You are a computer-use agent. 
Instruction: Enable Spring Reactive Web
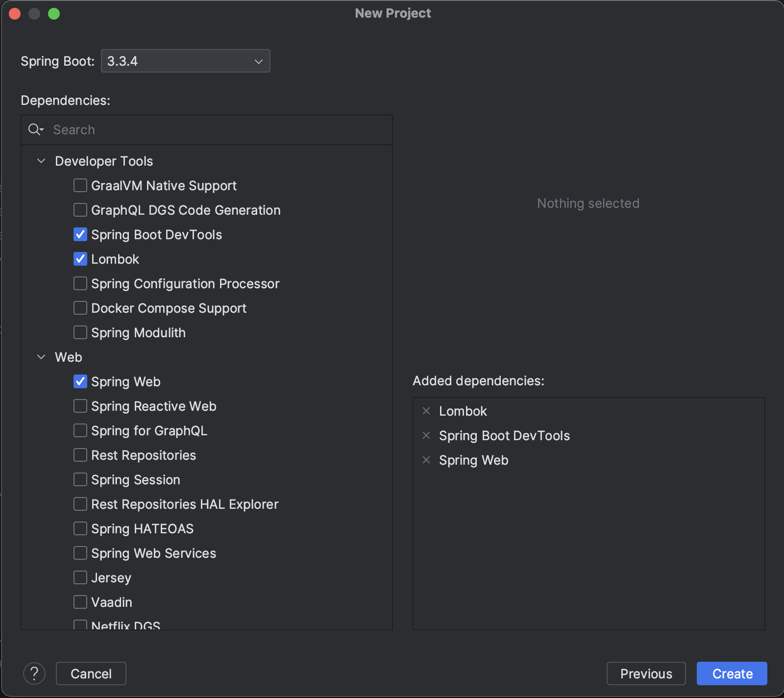[80, 406]
